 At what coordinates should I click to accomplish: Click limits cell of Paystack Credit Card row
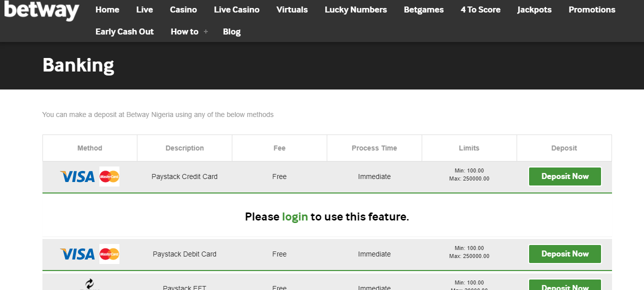[x=469, y=174]
